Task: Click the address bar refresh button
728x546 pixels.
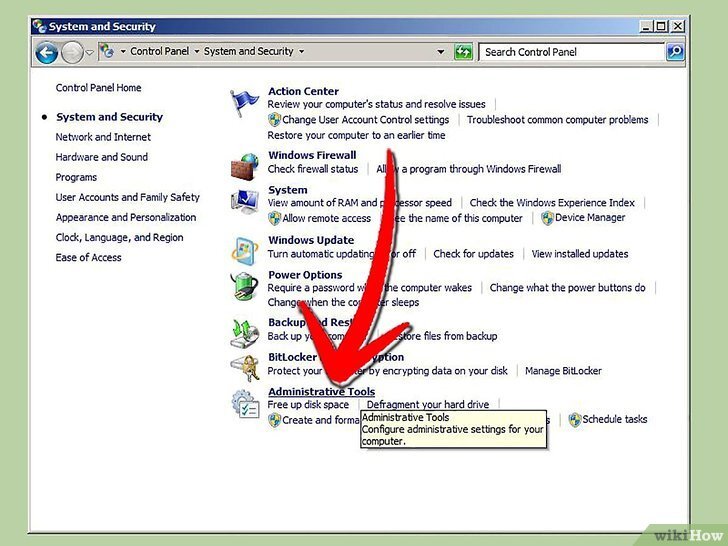Action: pos(463,52)
